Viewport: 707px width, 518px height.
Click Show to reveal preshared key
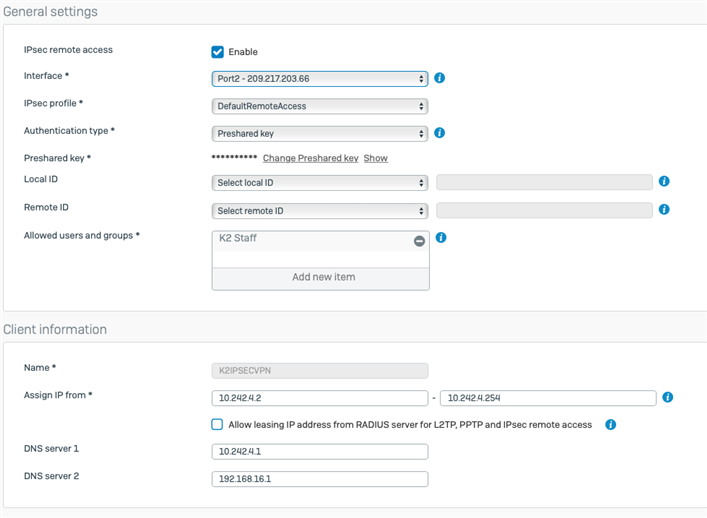click(x=376, y=158)
